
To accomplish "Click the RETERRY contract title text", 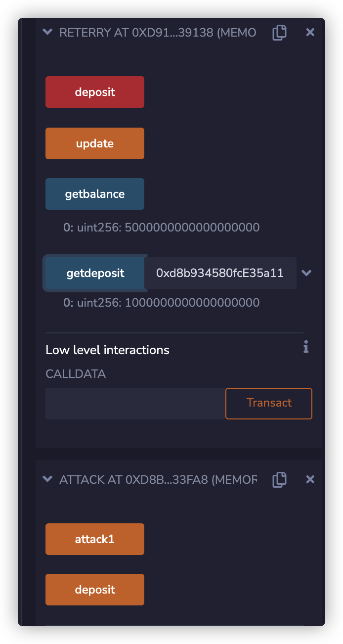I will 158,33.
